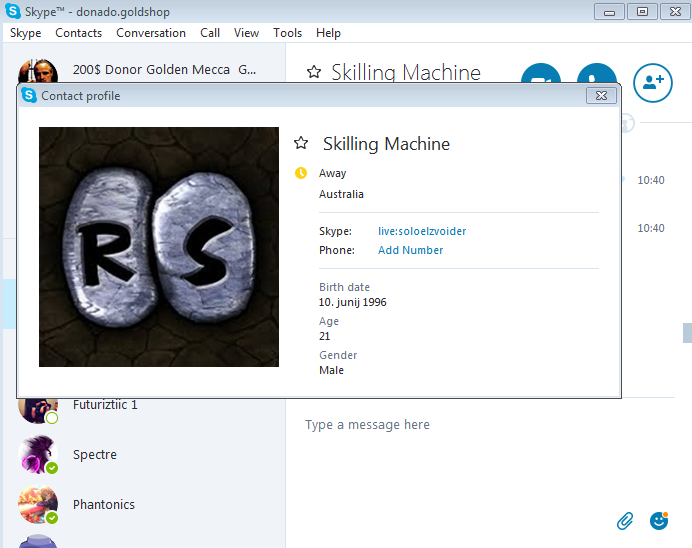Open the Help menu
This screenshot has width=692, height=548.
point(328,33)
